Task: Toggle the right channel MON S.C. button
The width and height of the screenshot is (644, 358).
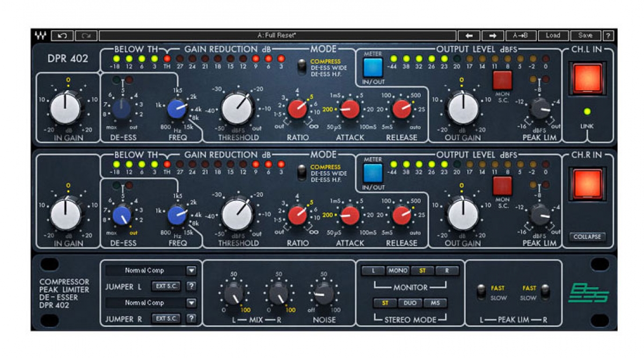Action: (503, 186)
